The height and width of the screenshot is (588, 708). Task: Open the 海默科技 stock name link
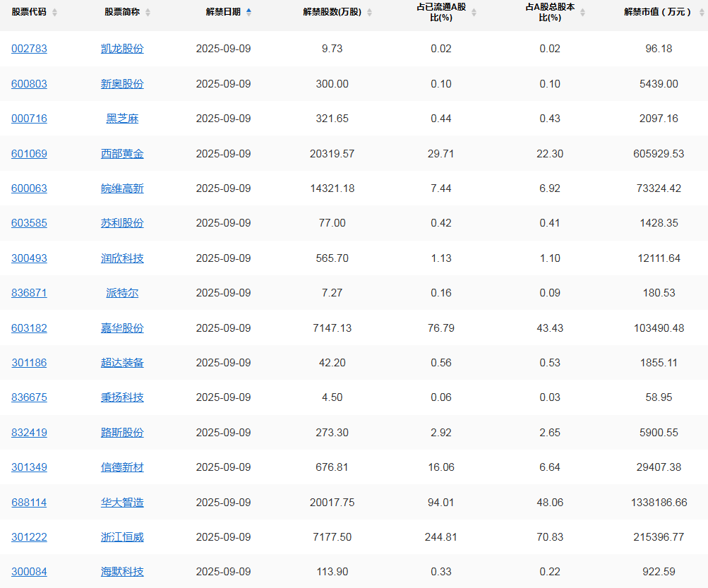pos(122,572)
